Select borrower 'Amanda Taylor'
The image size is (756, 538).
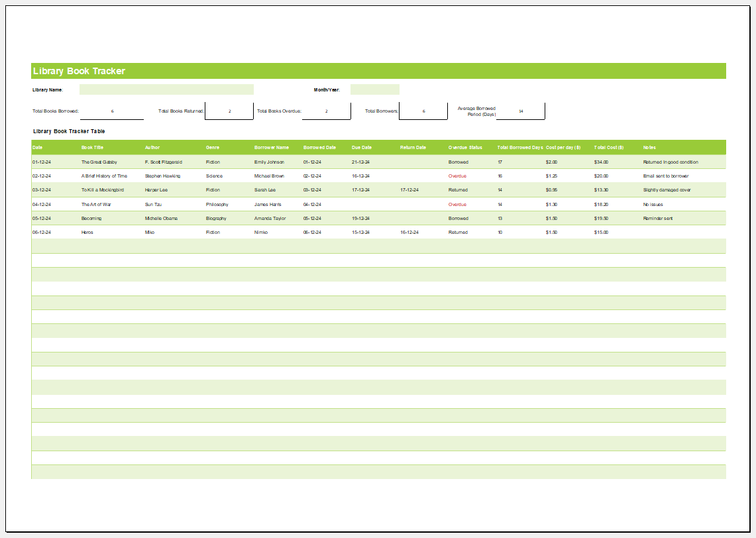pyautogui.click(x=270, y=219)
